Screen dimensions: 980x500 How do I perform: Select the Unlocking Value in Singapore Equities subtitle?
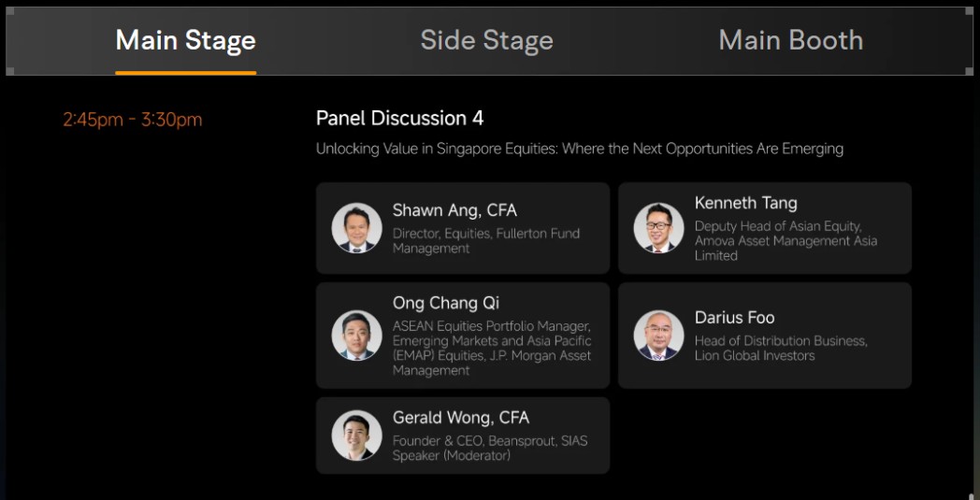coord(580,149)
